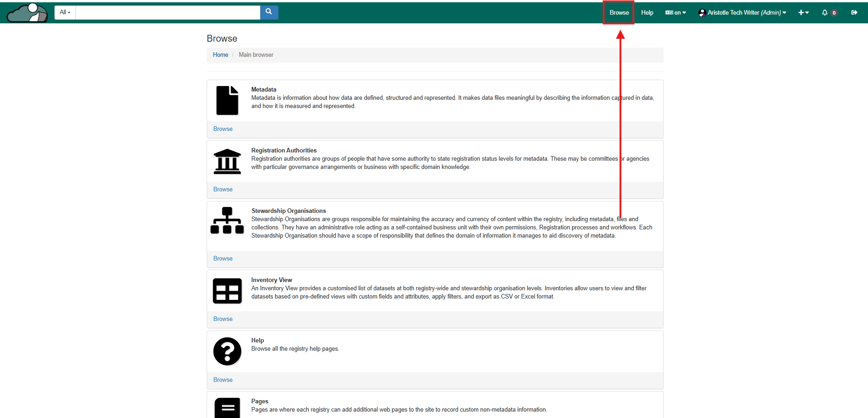Expand the Aristotle Tech Writer user menu
The width and height of the screenshot is (868, 418).
point(742,12)
